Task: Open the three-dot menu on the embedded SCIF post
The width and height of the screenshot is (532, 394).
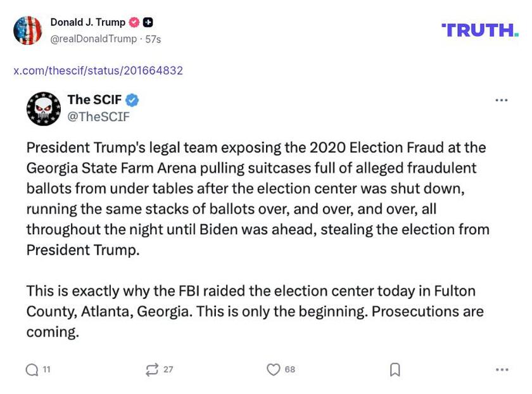Action: [x=502, y=99]
